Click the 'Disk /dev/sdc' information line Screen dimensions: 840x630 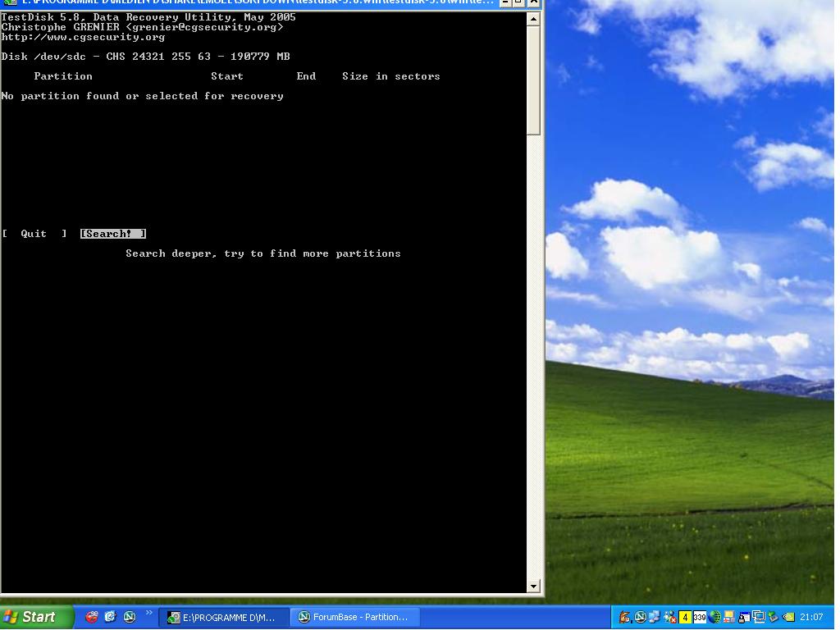pos(146,57)
